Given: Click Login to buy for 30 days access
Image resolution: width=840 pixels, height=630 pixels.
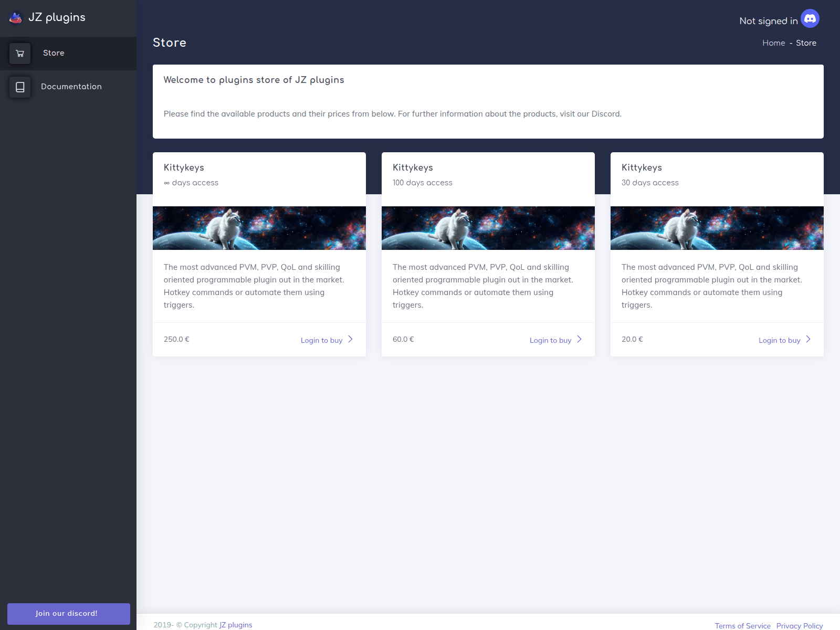Looking at the screenshot, I should 779,340.
